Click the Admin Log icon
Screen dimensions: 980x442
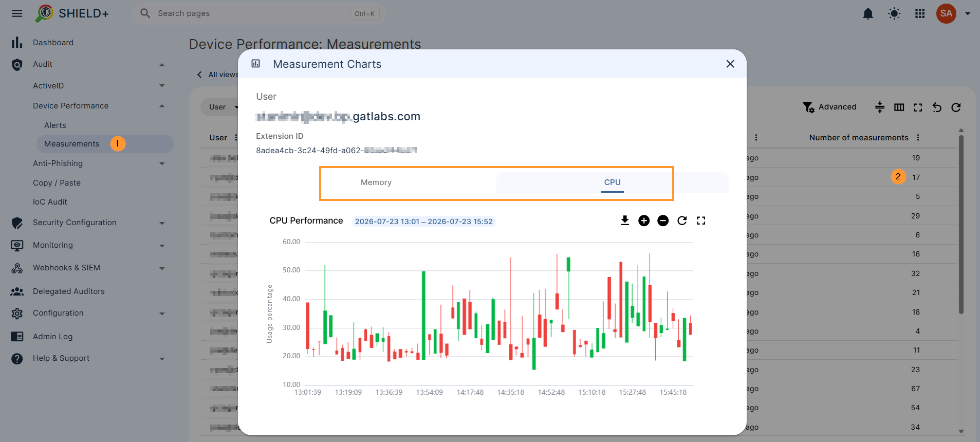(x=17, y=337)
